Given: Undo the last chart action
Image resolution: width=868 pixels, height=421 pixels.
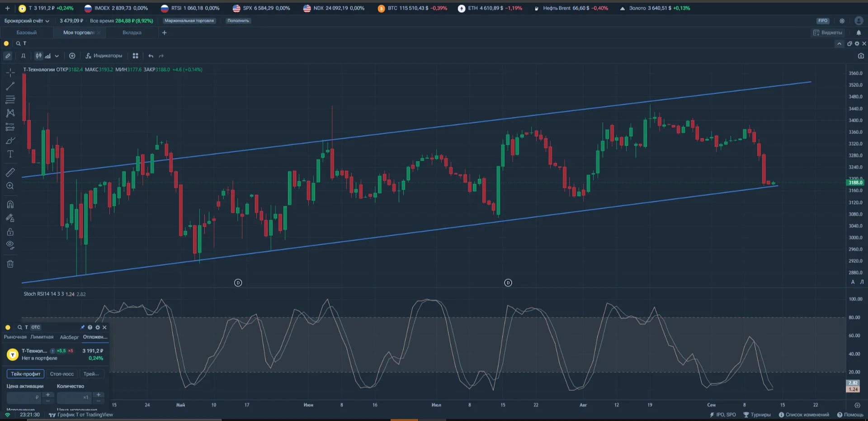Looking at the screenshot, I should click(x=151, y=56).
